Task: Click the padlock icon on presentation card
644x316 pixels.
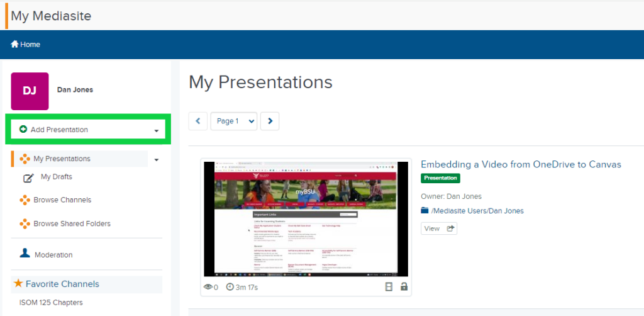Action: click(x=404, y=286)
